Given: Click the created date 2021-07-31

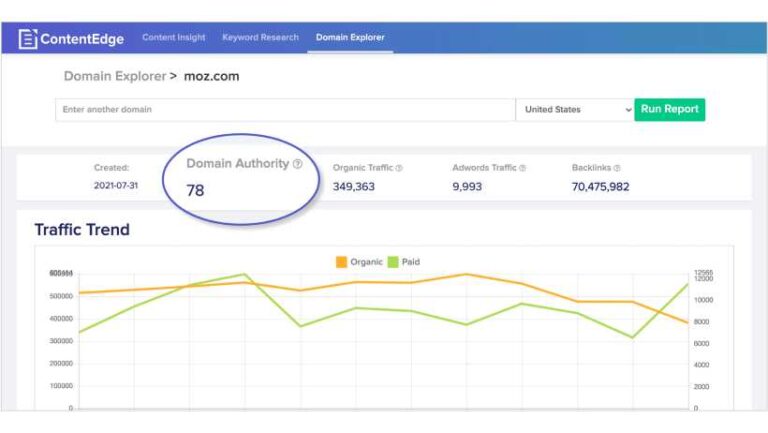Looking at the screenshot, I should coord(116,186).
